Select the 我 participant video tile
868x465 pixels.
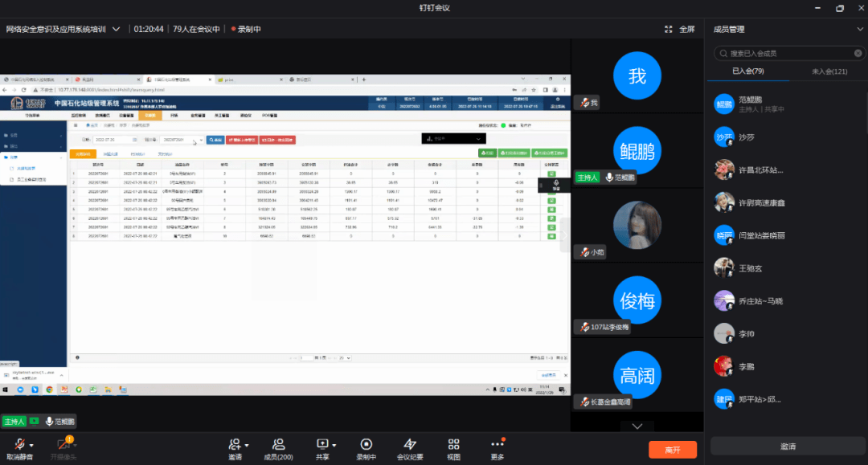click(637, 75)
